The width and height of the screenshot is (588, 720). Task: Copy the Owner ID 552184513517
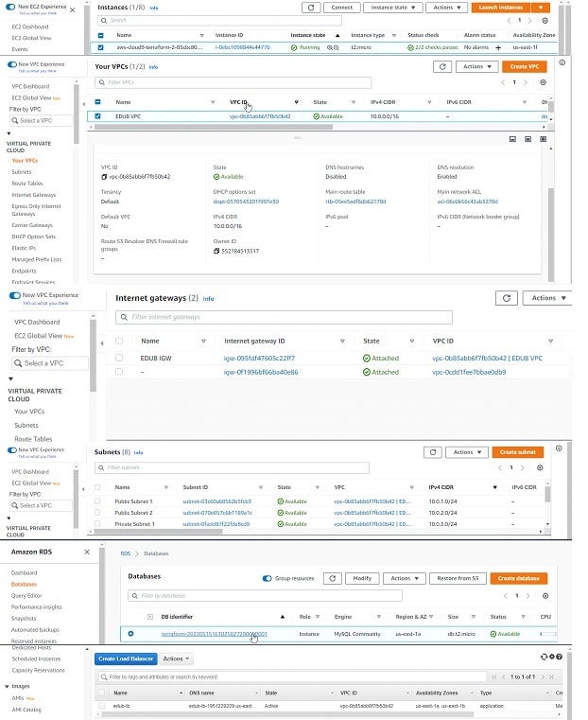216,251
